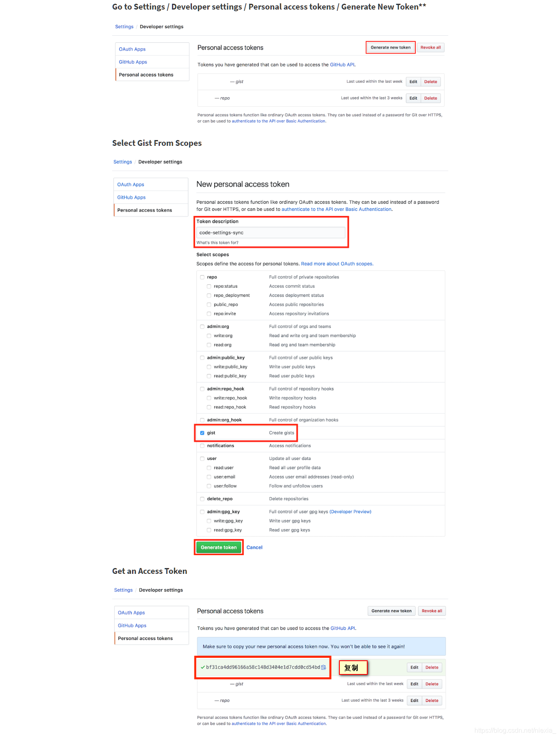
Task: Click Generate new token in the top section
Action: pos(391,47)
